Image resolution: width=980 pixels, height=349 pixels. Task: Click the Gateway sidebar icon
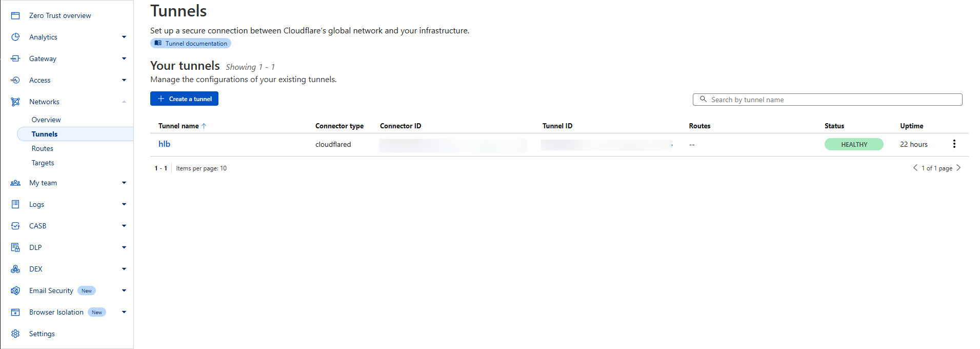pyautogui.click(x=15, y=59)
